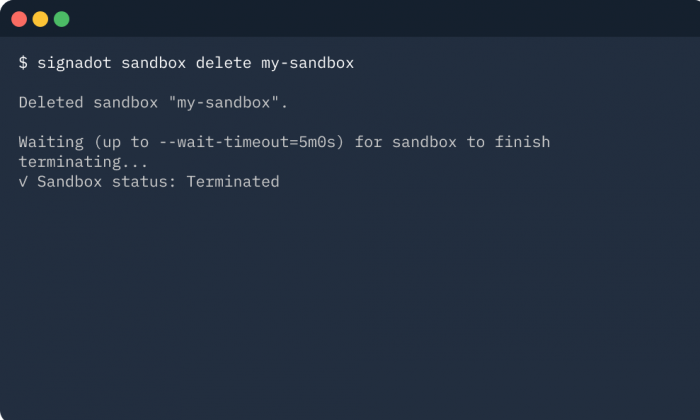Viewport: 700px width, 420px height.
Task: Click the terminating... text line
Action: tap(83, 162)
